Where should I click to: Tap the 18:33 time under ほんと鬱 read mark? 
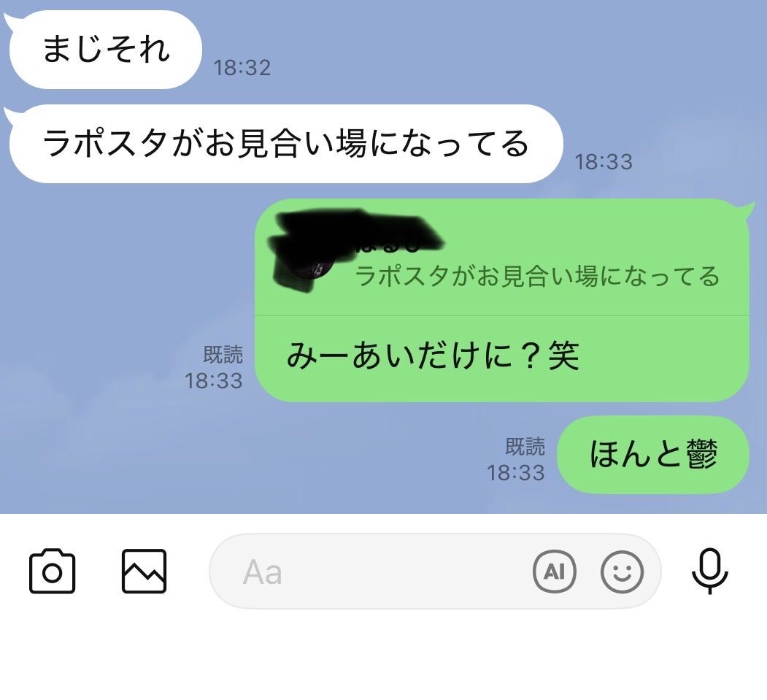(515, 473)
